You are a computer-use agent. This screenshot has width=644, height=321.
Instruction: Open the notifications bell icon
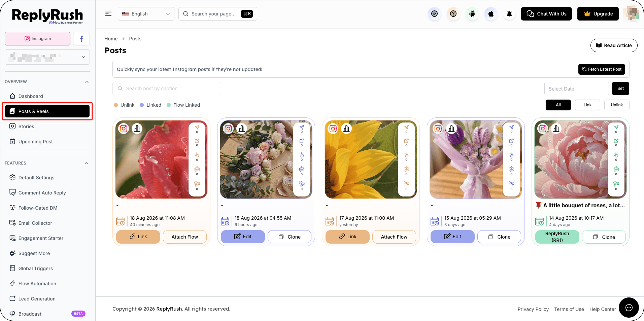[x=509, y=14]
